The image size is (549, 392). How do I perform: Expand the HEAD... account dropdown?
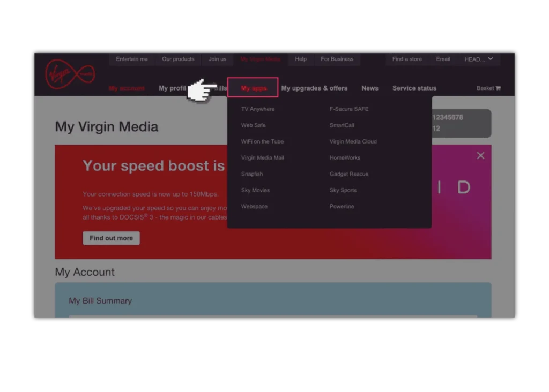[x=479, y=59]
